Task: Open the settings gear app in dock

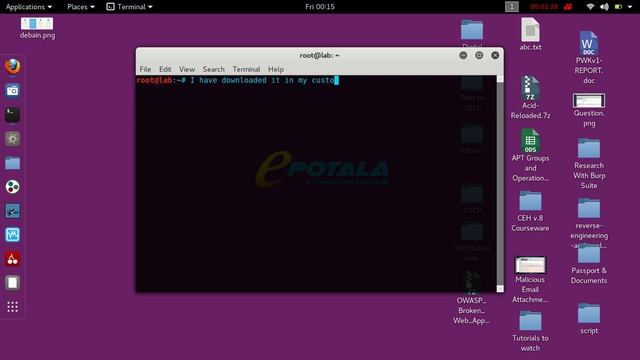Action: (13, 139)
